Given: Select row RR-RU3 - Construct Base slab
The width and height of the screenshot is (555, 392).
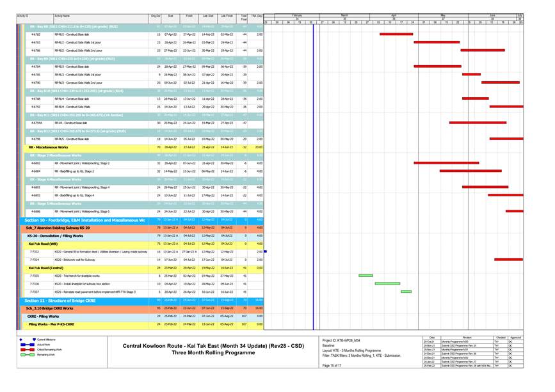Looking at the screenshot, I should pyautogui.click(x=72, y=67).
